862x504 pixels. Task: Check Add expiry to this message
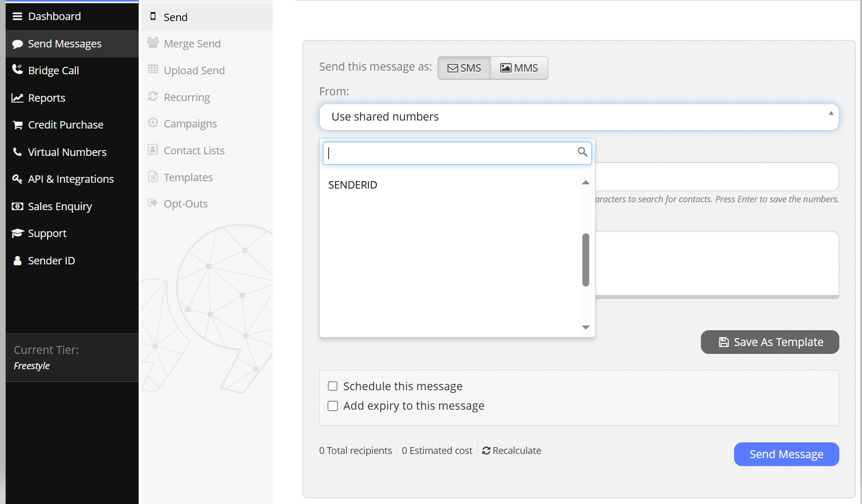[x=333, y=406]
